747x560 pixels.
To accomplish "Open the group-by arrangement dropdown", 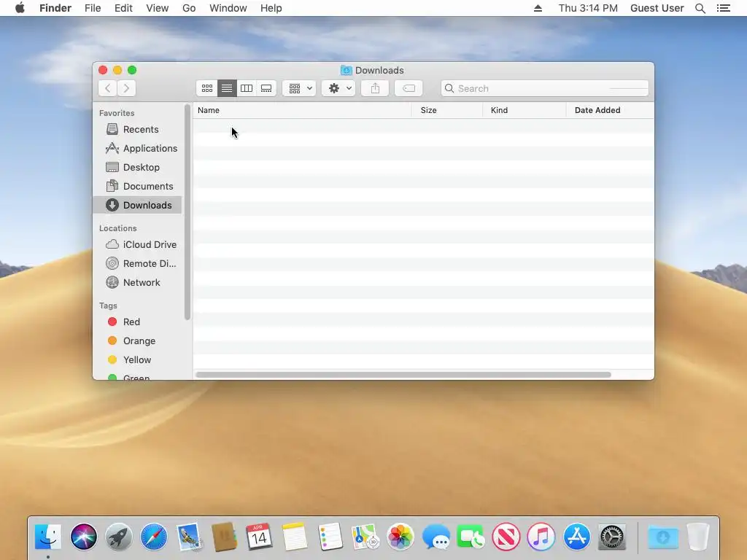I will 299,88.
